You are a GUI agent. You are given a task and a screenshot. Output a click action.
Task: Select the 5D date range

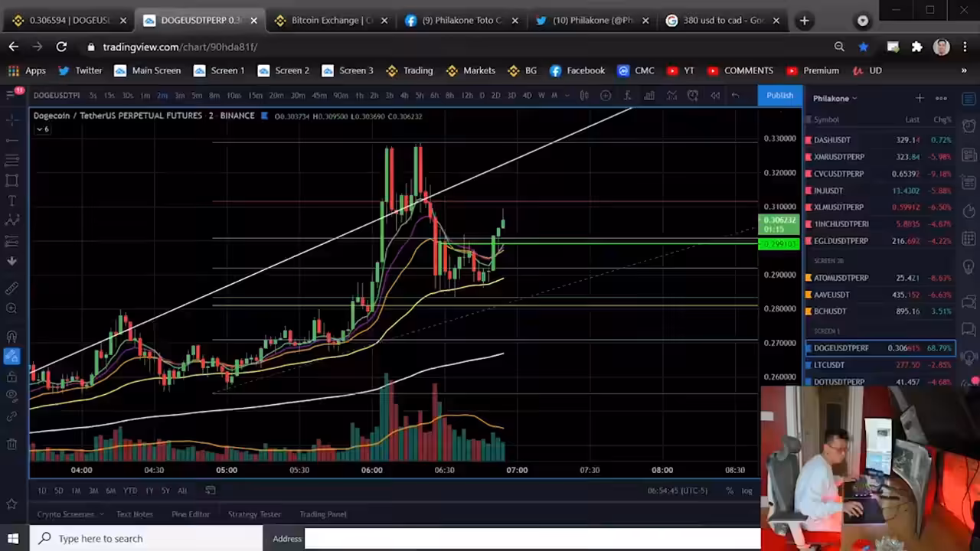[x=58, y=491]
